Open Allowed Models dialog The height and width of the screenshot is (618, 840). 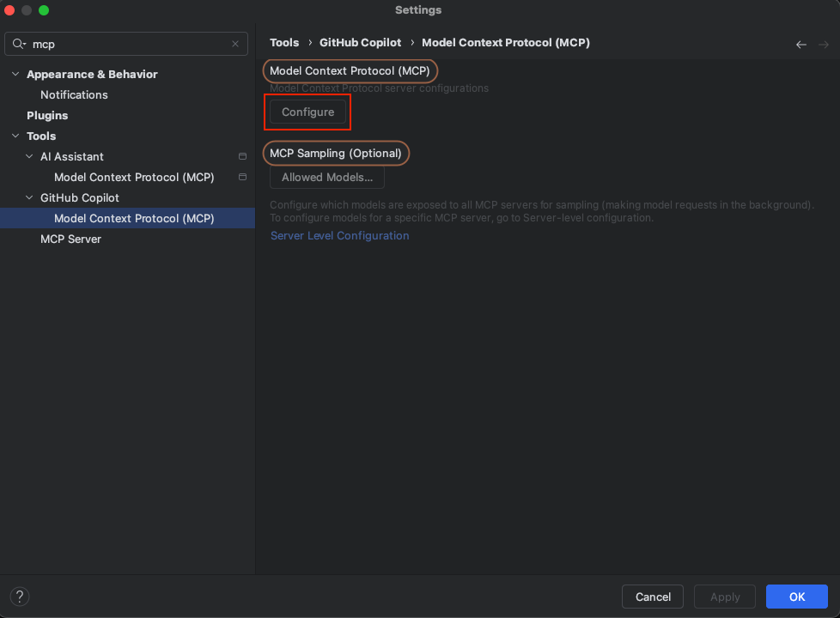327,178
